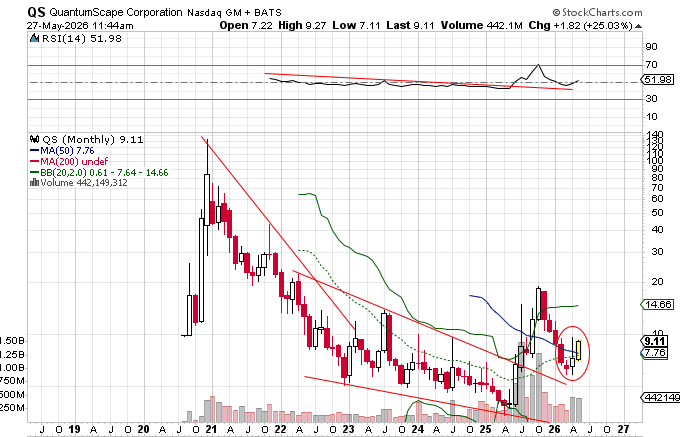Click the 750M volume axis label
This screenshot has width=693, height=437.
point(12,381)
